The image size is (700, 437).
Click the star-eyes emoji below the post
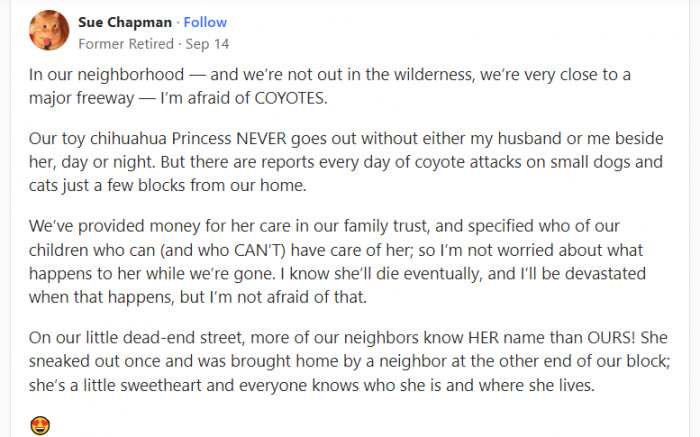click(x=41, y=425)
